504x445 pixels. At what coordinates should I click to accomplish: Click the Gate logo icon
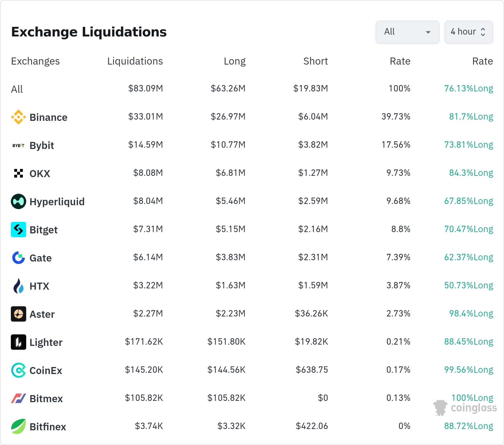pyautogui.click(x=19, y=258)
